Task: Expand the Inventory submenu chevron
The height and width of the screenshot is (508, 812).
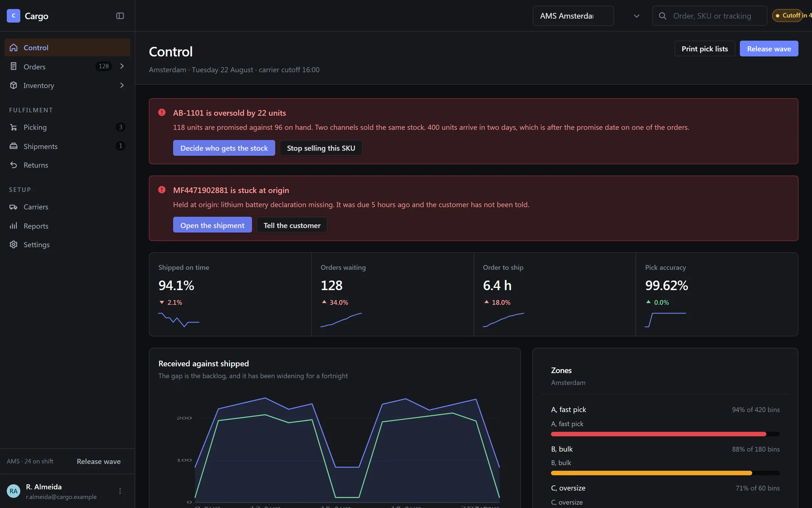Action: 122,85
